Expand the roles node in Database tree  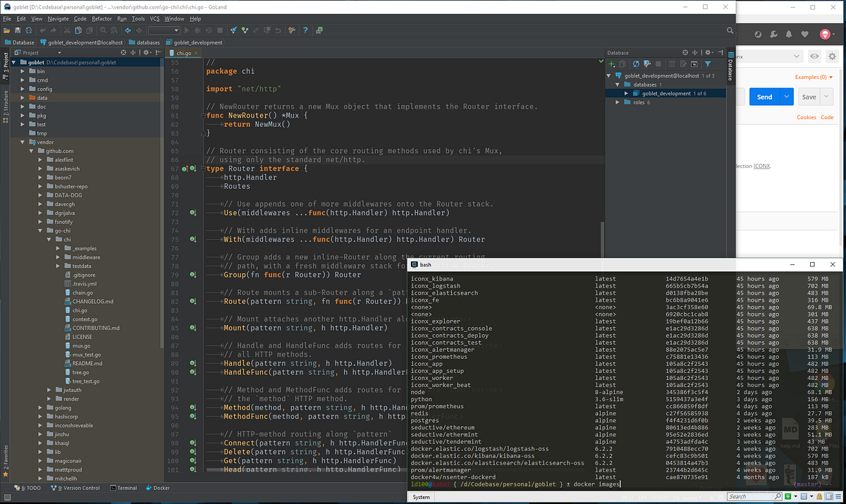click(618, 102)
